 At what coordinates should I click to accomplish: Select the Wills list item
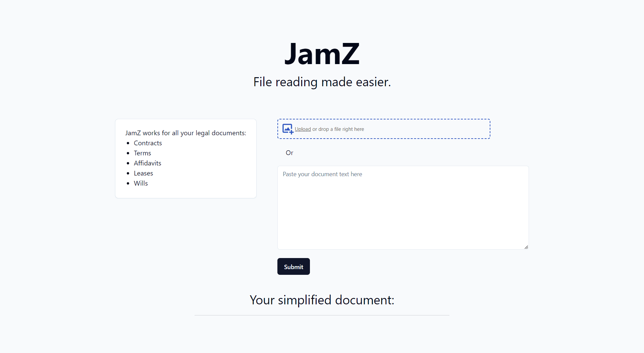[141, 183]
